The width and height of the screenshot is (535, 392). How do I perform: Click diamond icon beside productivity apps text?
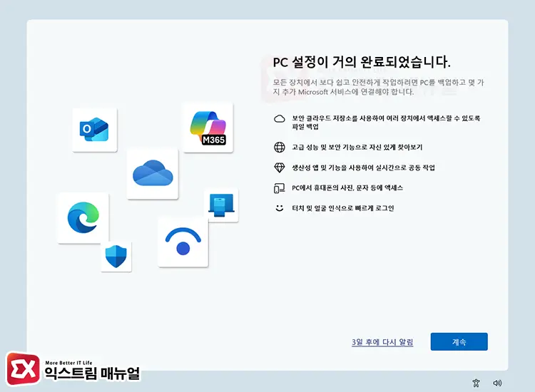click(x=279, y=167)
